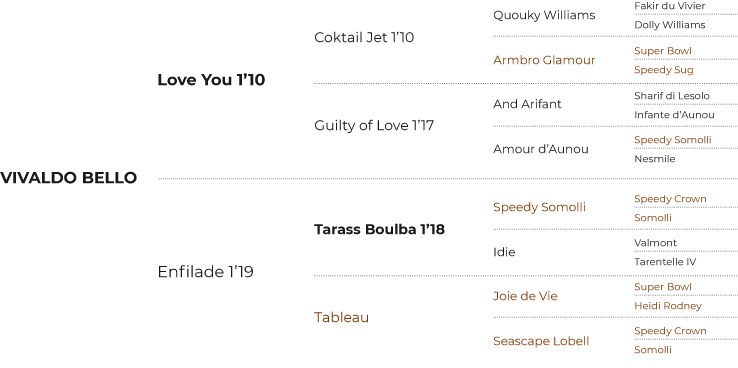738x368 pixels.
Task: Click Amour d'Aunou entry
Action: pyautogui.click(x=541, y=149)
